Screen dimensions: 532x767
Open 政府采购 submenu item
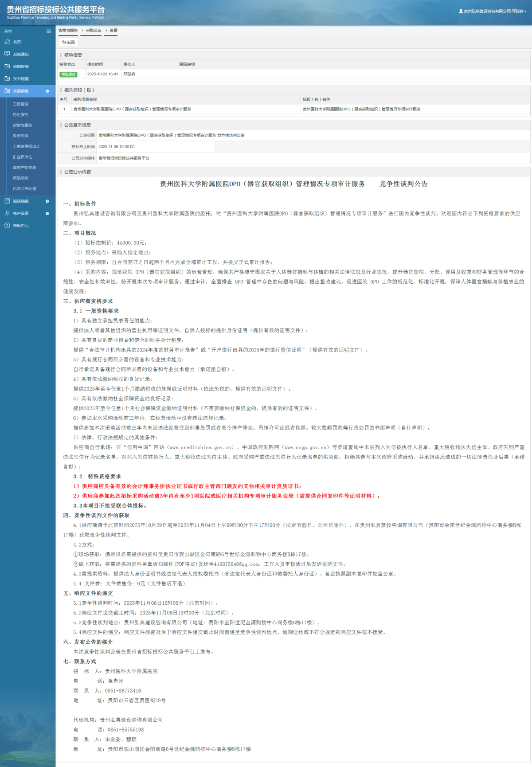[20, 136]
